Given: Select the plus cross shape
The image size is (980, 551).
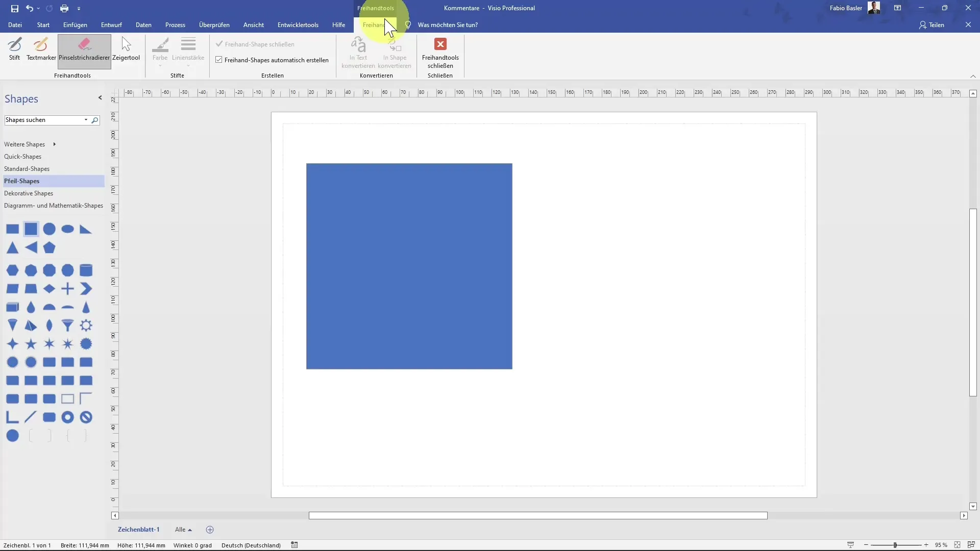Looking at the screenshot, I should tap(68, 289).
